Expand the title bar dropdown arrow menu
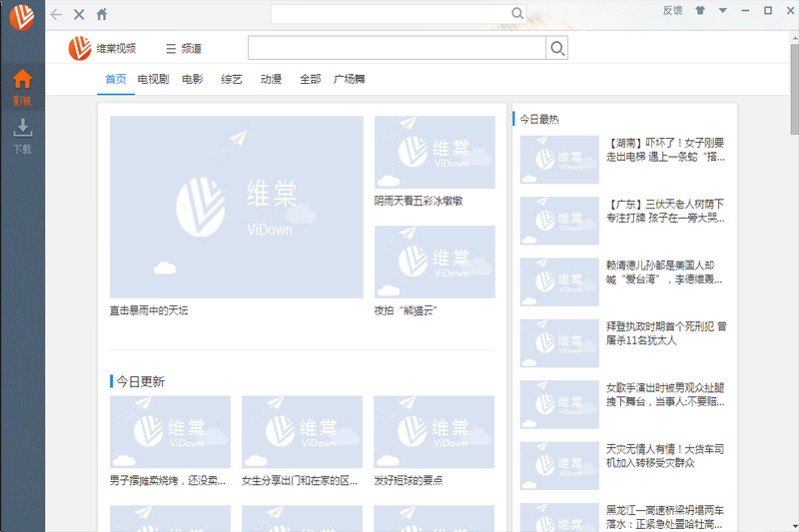The width and height of the screenshot is (799, 532). click(722, 10)
